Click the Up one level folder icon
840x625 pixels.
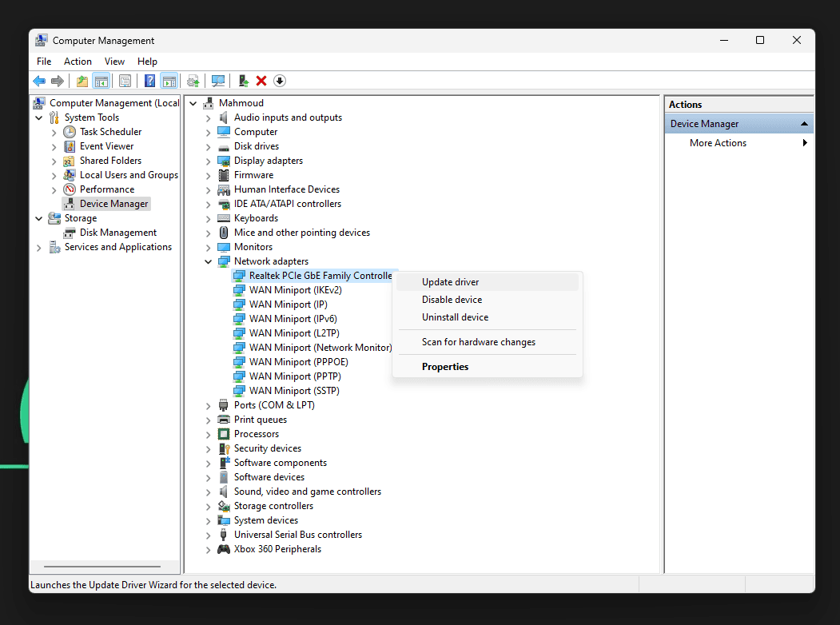[82, 81]
